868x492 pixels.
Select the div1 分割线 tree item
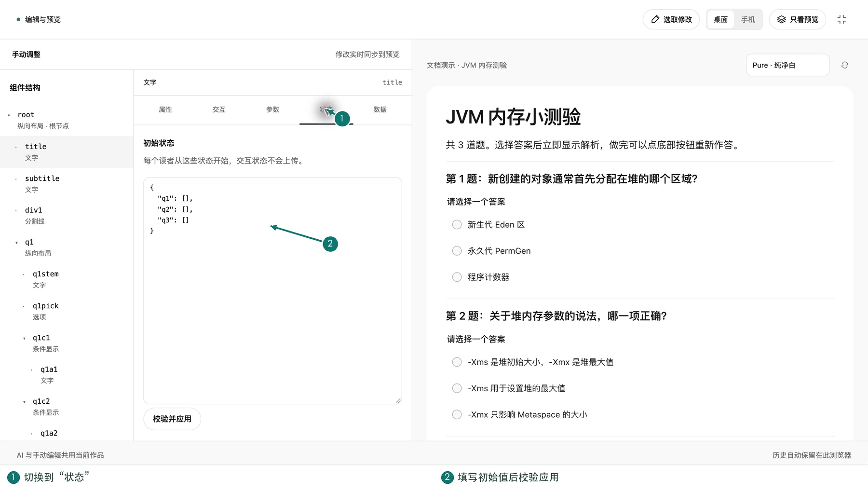67,216
